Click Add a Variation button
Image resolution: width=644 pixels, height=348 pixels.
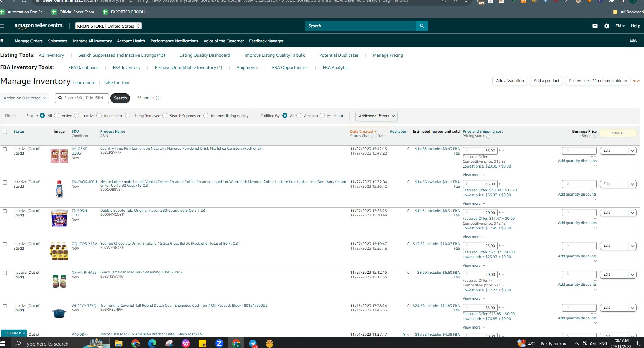tap(510, 81)
